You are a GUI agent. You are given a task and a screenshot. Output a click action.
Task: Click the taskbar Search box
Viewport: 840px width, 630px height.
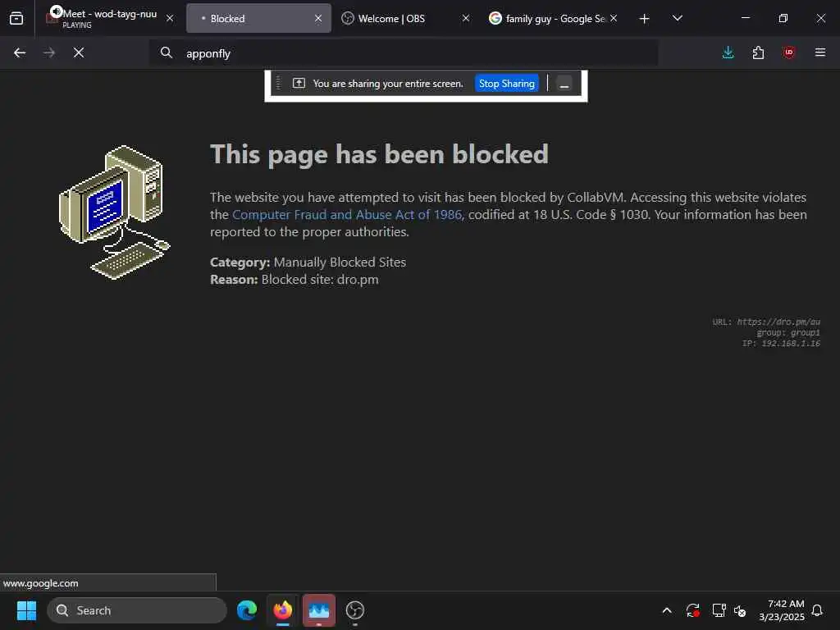137,610
